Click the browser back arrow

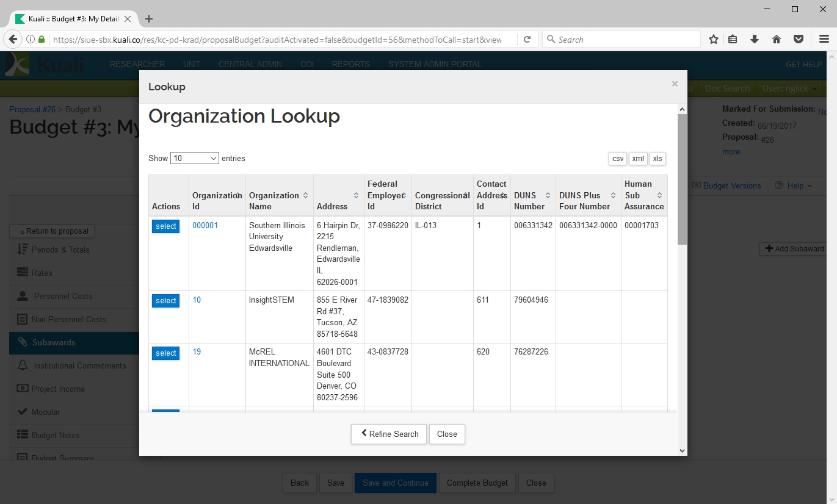(13, 40)
